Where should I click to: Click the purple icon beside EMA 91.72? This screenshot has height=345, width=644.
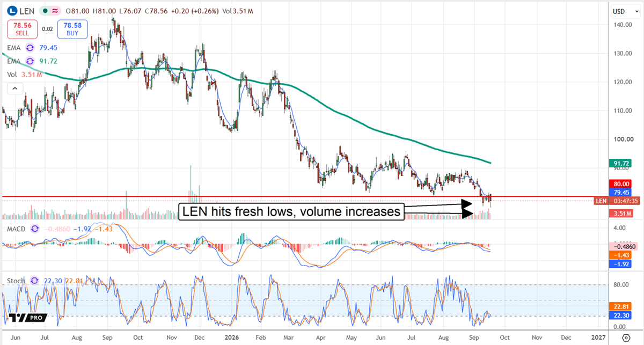tap(31, 61)
